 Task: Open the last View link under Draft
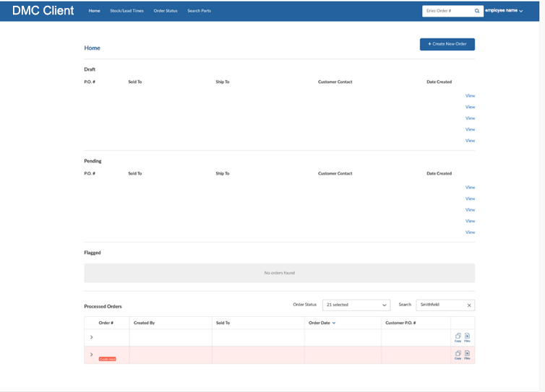tap(470, 141)
